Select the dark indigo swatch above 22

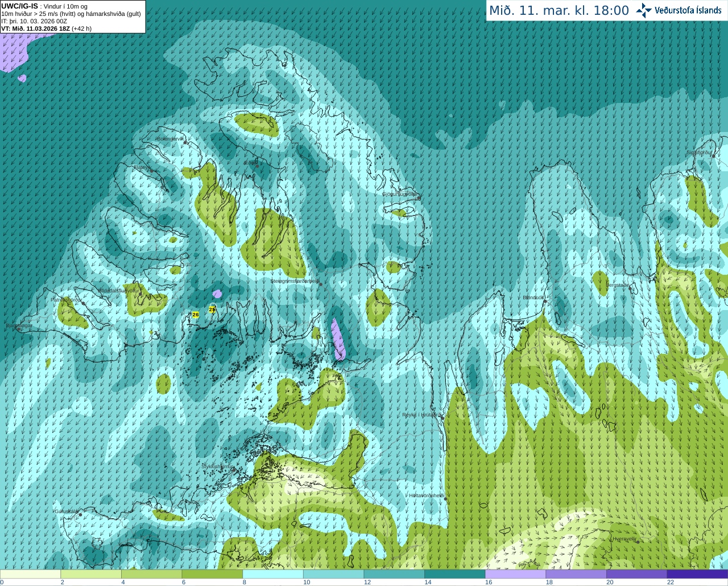tap(697, 574)
